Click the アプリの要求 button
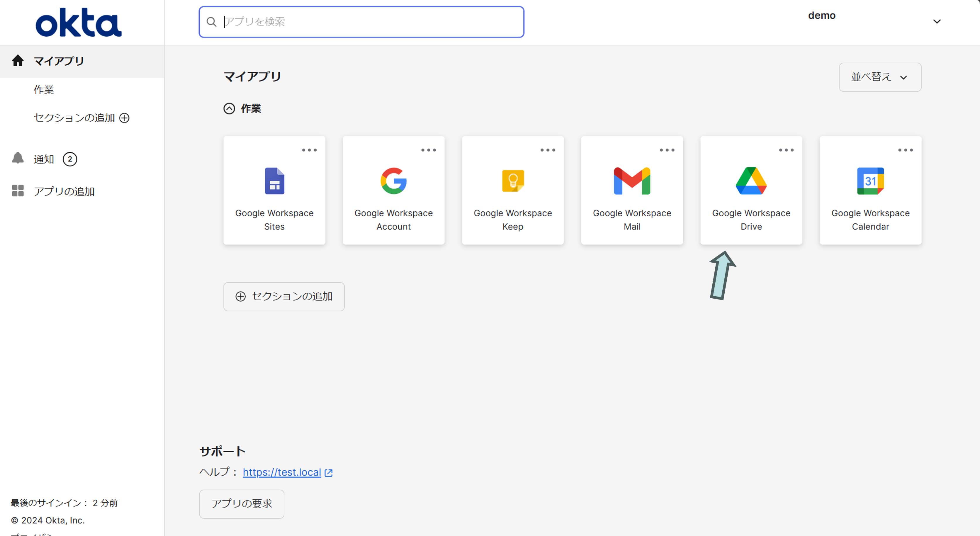 [x=242, y=504]
